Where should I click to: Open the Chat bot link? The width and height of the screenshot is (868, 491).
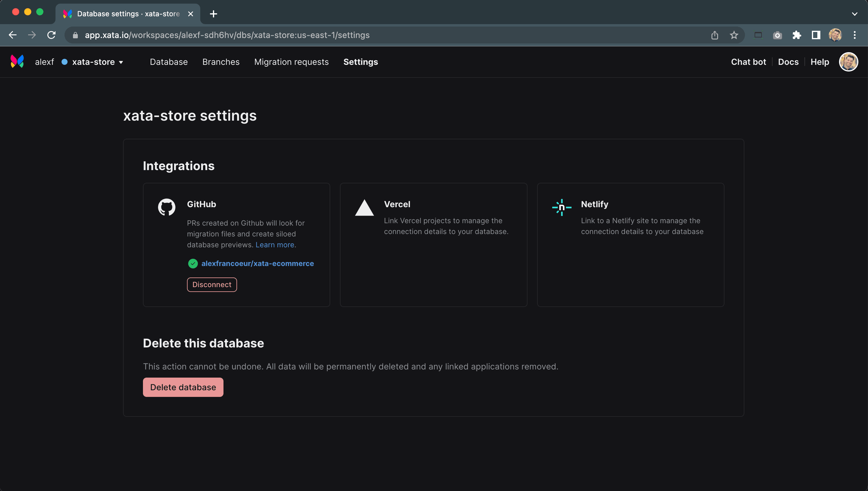click(x=748, y=62)
